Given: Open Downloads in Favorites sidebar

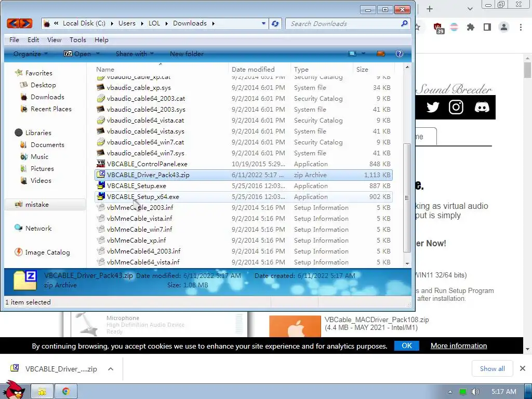Looking at the screenshot, I should pos(47,97).
